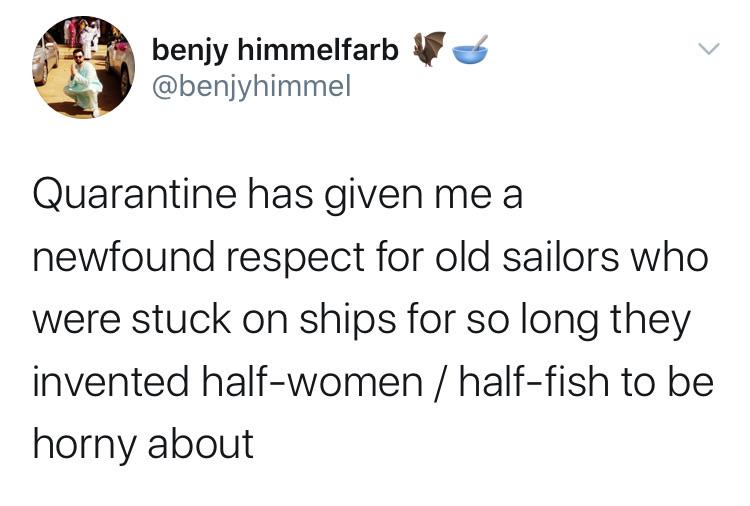
Task: Click the word himmelfarb in the display name
Action: pyautogui.click(x=318, y=49)
